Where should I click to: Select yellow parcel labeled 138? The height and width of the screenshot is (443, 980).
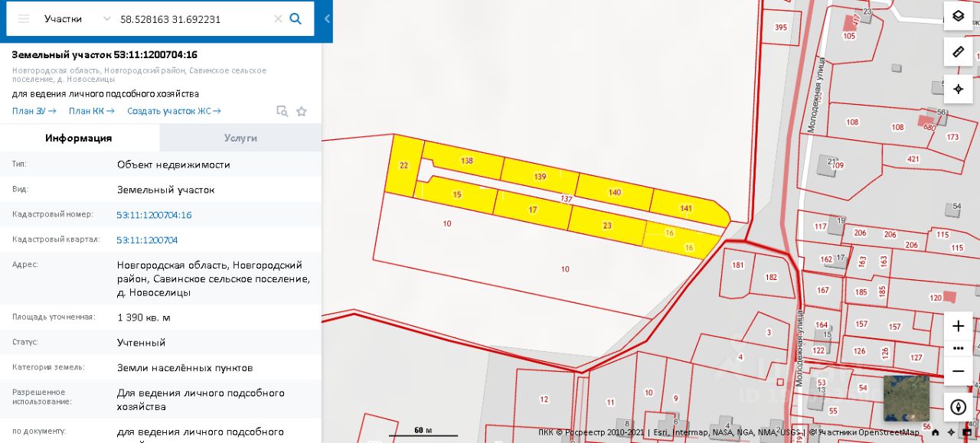click(467, 162)
